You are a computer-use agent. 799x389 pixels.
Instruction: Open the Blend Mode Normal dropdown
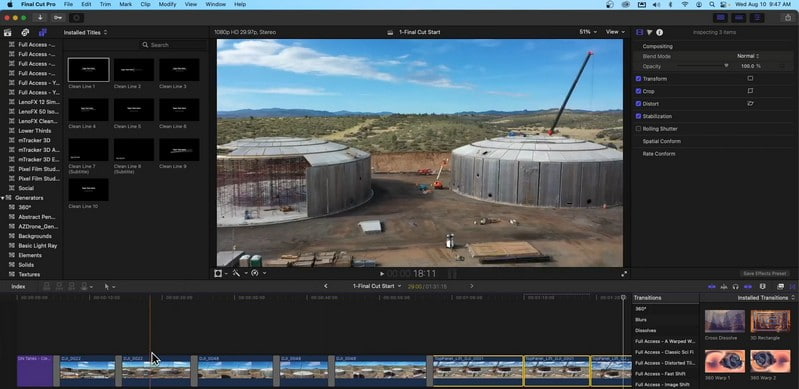(x=748, y=56)
